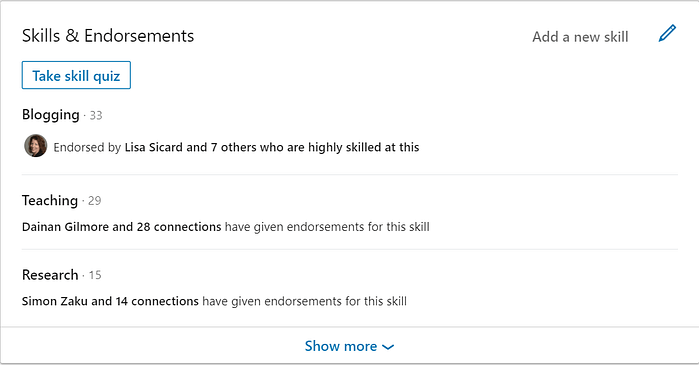Image resolution: width=699 pixels, height=365 pixels.
Task: Open the Blogging skill
Action: [51, 115]
